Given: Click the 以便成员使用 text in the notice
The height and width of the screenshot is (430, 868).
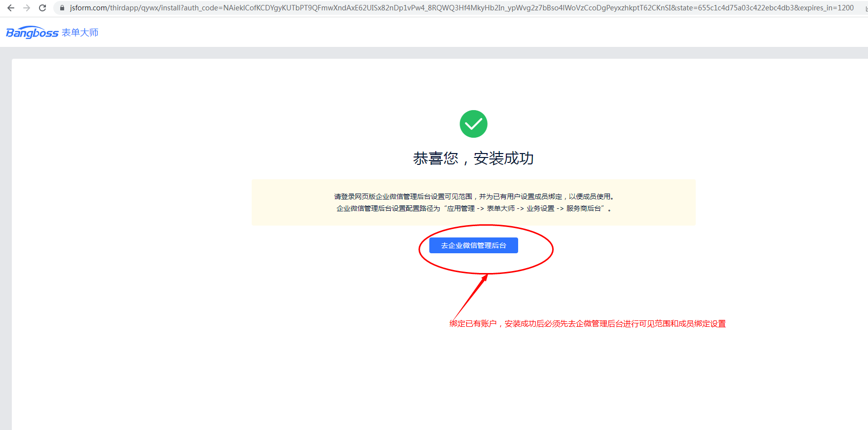Looking at the screenshot, I should 590,196.
